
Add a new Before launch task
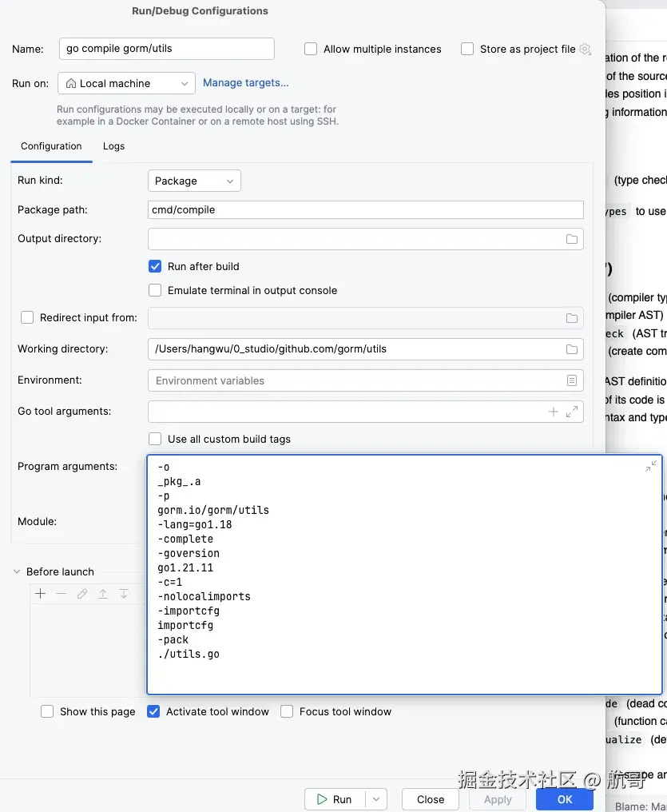coord(41,594)
